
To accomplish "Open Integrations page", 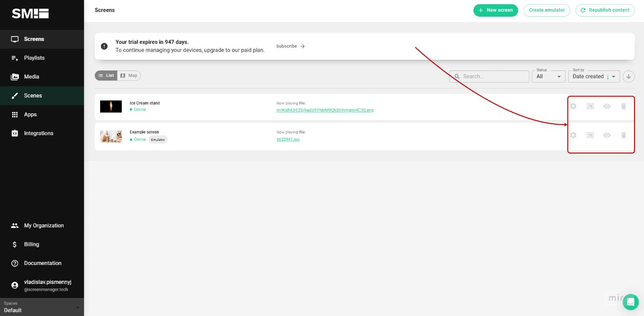I will [42, 134].
